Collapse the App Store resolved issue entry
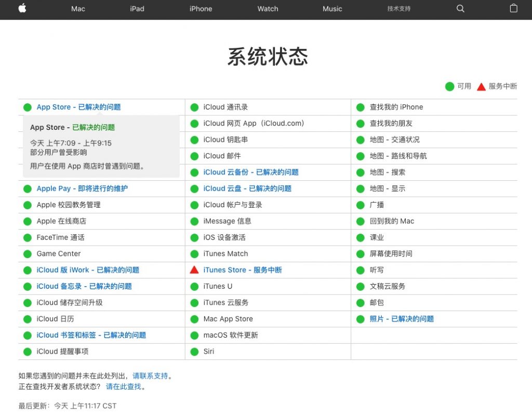Screen dimensions: 532x416 coord(78,108)
